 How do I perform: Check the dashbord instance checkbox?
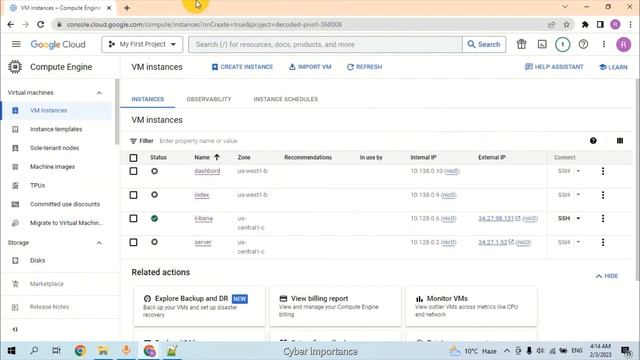133,171
